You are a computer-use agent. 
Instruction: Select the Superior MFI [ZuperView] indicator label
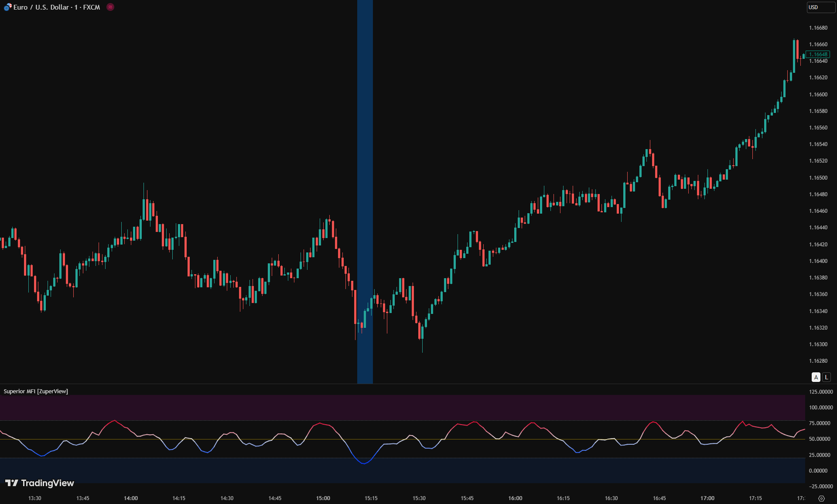36,392
